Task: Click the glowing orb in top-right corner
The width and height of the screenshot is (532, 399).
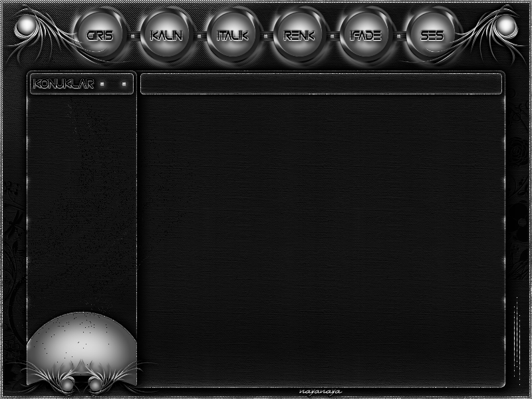Action: coord(506,27)
